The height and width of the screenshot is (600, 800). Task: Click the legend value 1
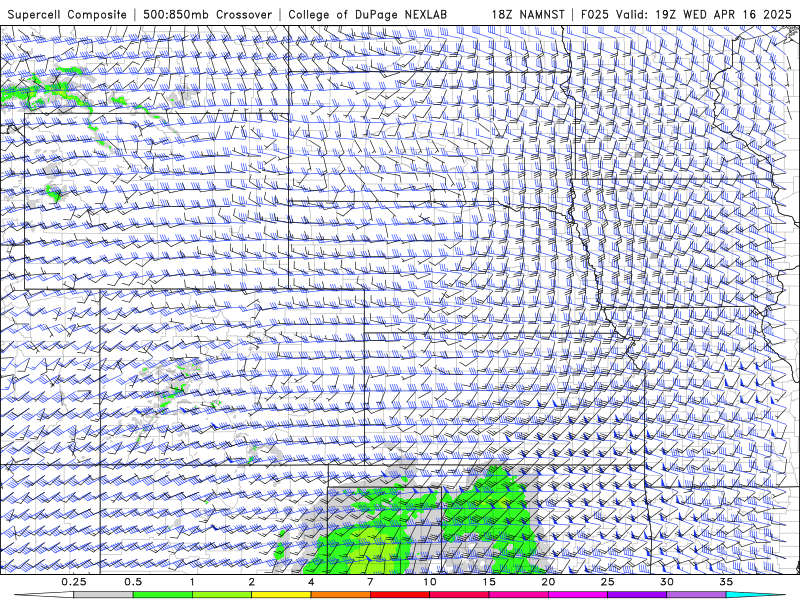tap(192, 582)
